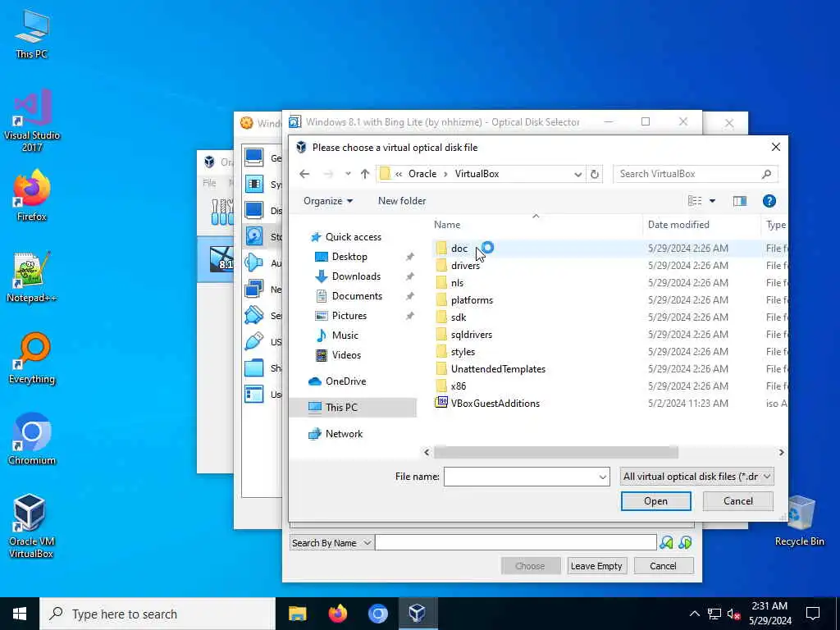
Task: Select the nls folder
Action: [457, 283]
